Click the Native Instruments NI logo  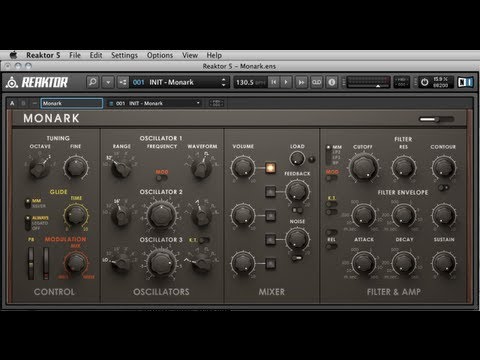tap(465, 82)
